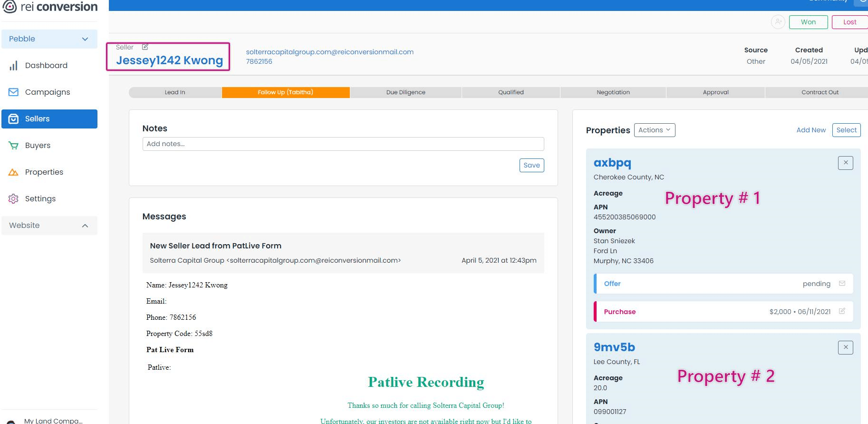Click Add New property link
The width and height of the screenshot is (868, 424).
[x=811, y=130]
